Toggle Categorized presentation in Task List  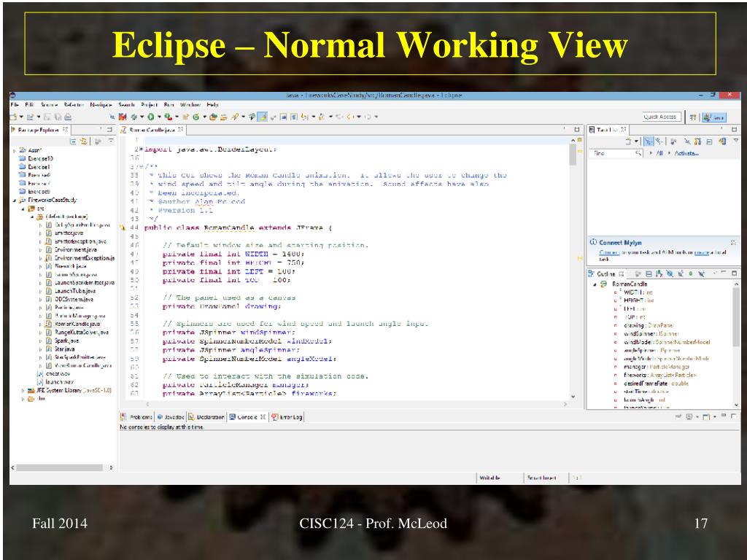coord(649,141)
